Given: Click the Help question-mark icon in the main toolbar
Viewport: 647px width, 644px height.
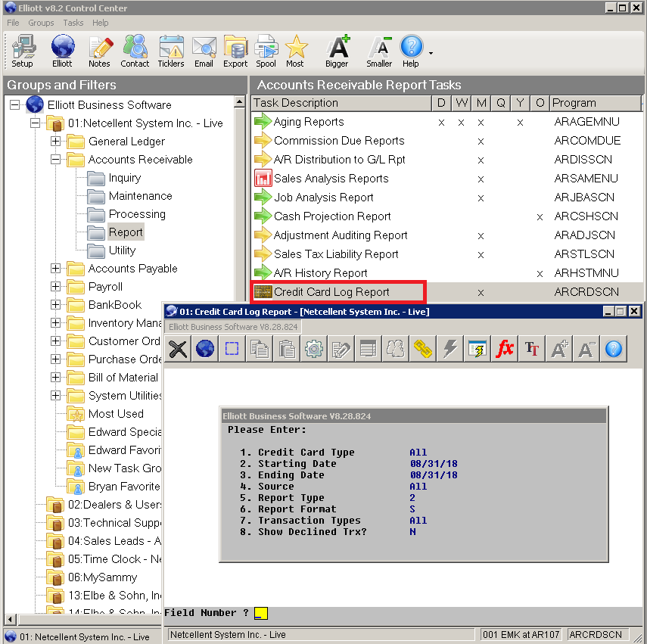Looking at the screenshot, I should [412, 51].
